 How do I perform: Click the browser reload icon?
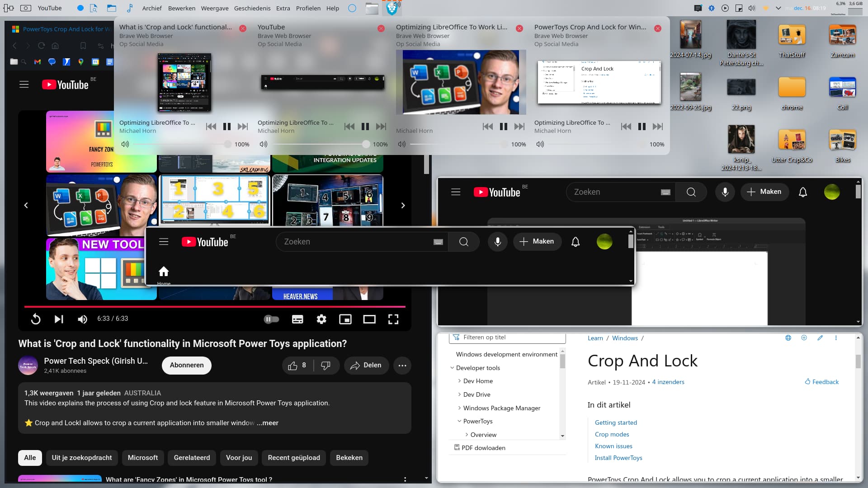point(41,46)
